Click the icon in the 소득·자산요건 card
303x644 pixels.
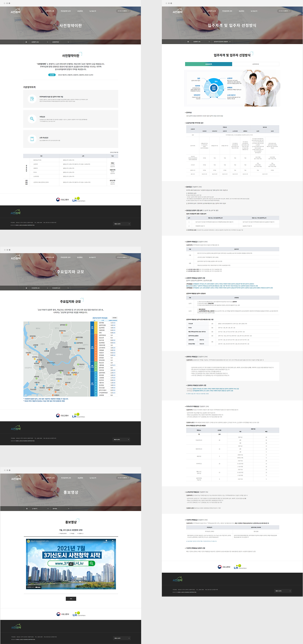[x=32, y=139]
